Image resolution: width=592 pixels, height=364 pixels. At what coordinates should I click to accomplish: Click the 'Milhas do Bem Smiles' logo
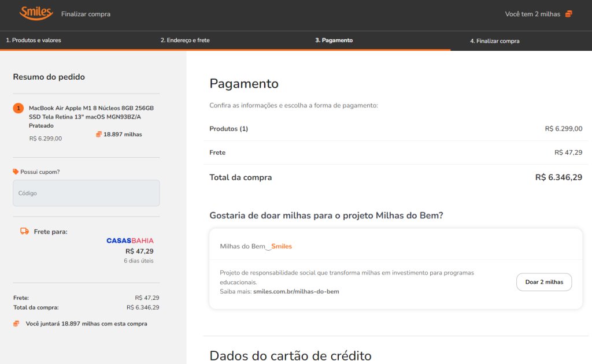point(256,246)
